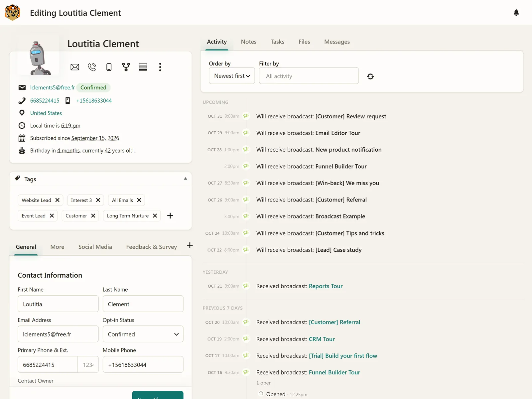Click the Email Address input field
Viewport: 532px width, 399px height.
point(58,334)
